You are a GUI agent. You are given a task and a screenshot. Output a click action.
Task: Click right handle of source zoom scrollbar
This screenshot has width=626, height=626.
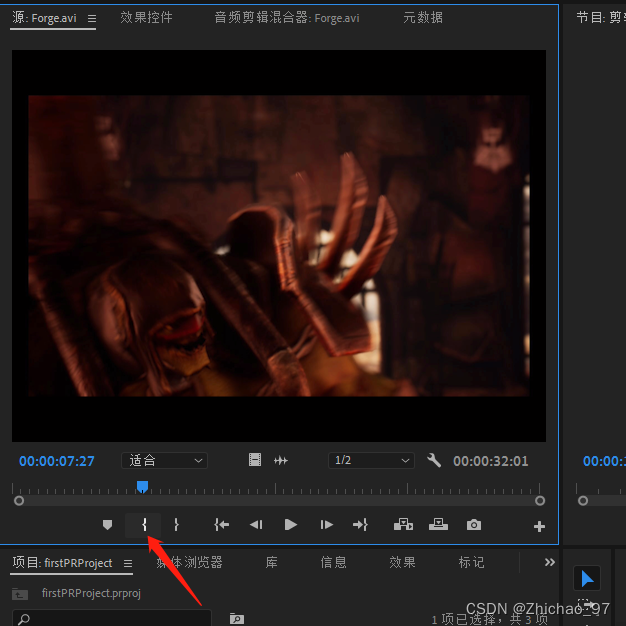tap(540, 501)
